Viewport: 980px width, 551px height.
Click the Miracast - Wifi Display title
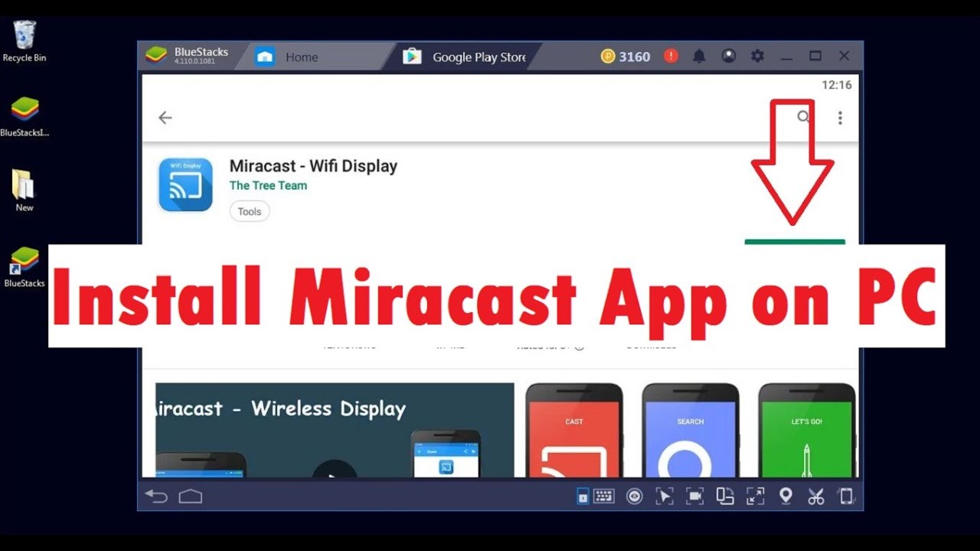point(313,166)
